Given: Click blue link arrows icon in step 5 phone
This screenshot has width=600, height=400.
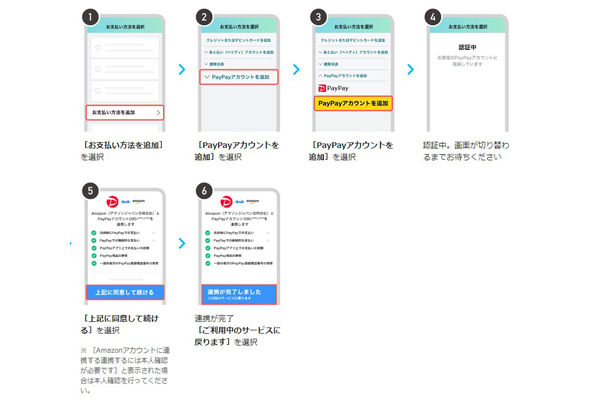Looking at the screenshot, I should tap(126, 202).
